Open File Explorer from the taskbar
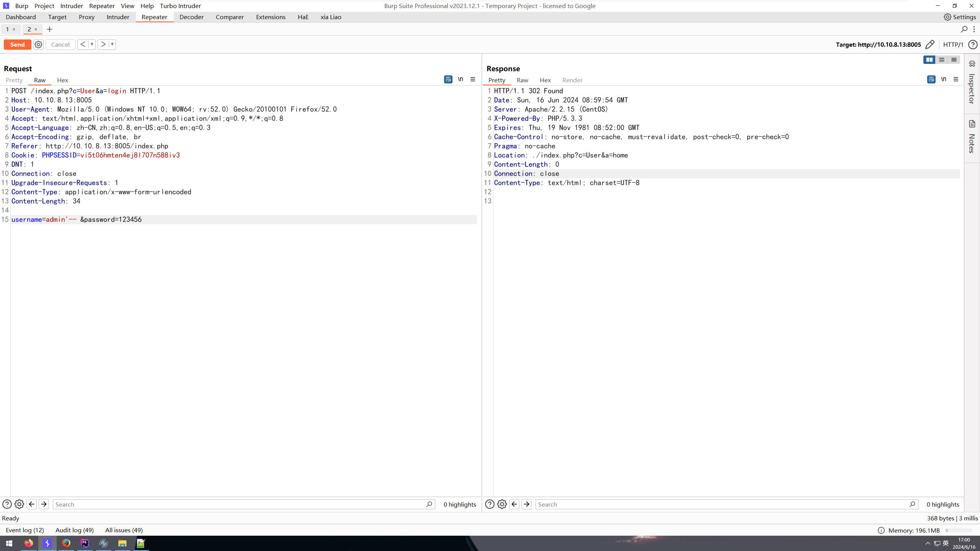The image size is (980, 551). pos(122,543)
